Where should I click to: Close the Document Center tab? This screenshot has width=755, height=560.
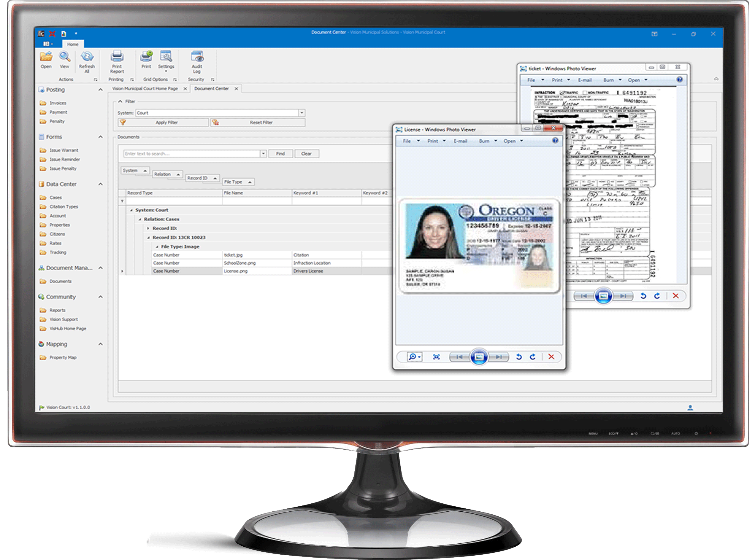pyautogui.click(x=237, y=89)
